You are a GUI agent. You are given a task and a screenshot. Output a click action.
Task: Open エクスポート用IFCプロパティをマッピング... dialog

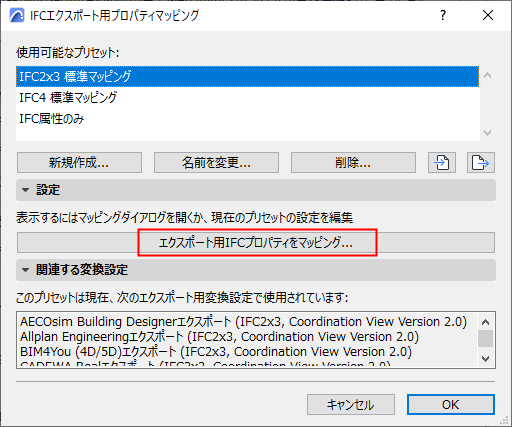pos(256,243)
